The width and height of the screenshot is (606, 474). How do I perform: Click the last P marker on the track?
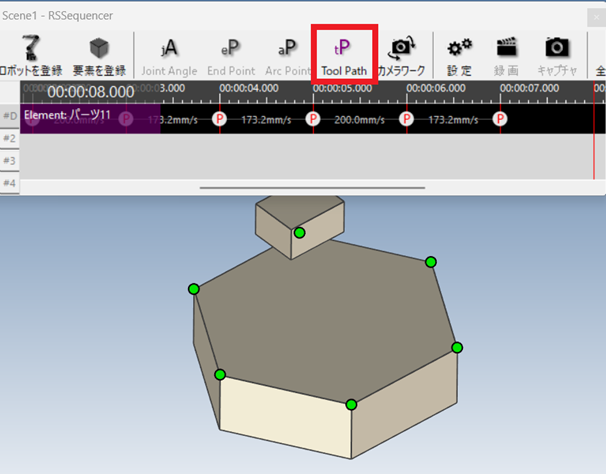click(500, 119)
